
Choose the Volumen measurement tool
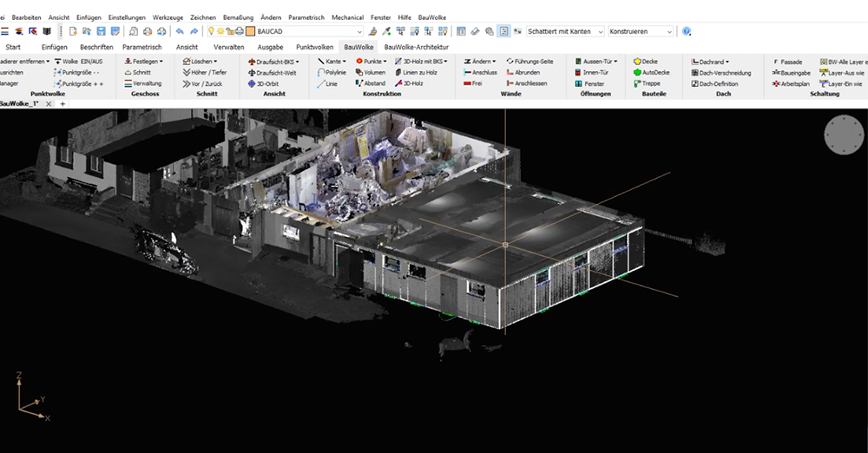click(x=371, y=73)
